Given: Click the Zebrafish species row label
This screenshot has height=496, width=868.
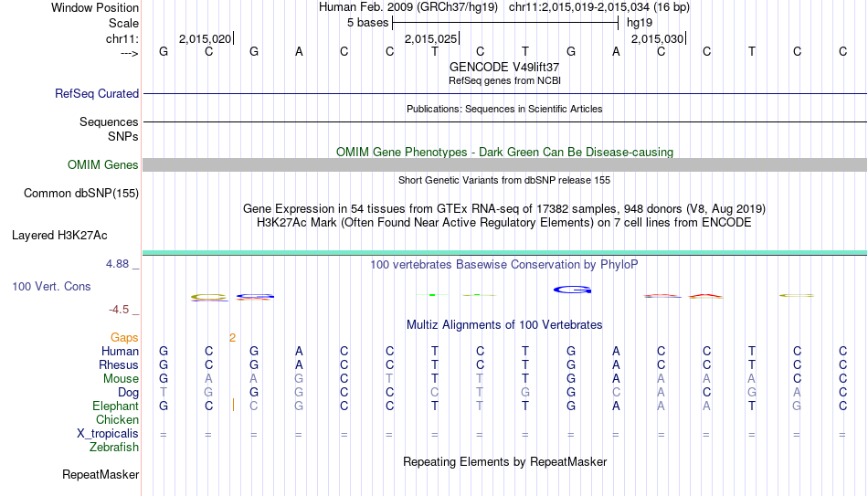Looking at the screenshot, I should pyautogui.click(x=114, y=448).
